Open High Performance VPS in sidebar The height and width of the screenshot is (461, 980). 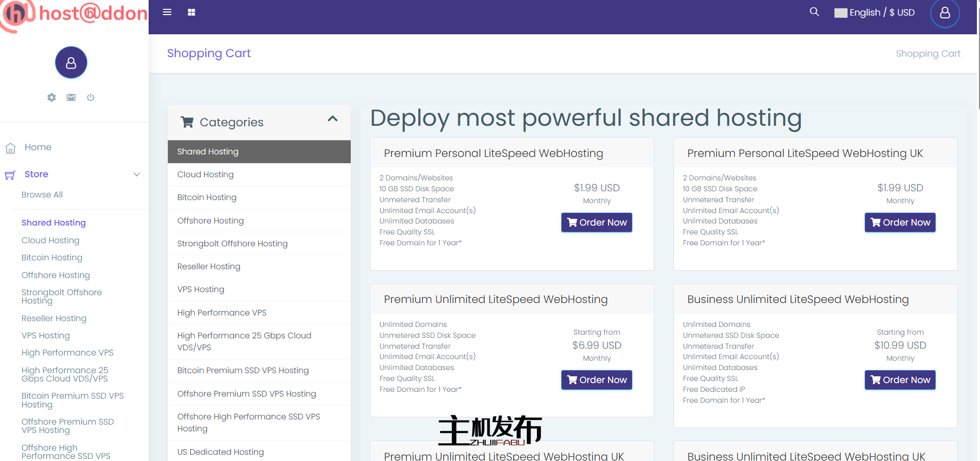click(x=68, y=352)
